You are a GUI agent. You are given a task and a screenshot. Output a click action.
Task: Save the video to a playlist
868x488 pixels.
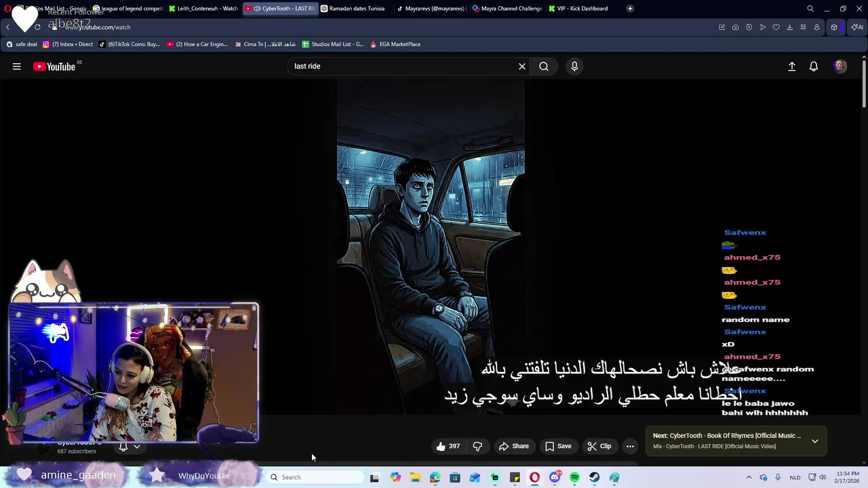coord(558,446)
